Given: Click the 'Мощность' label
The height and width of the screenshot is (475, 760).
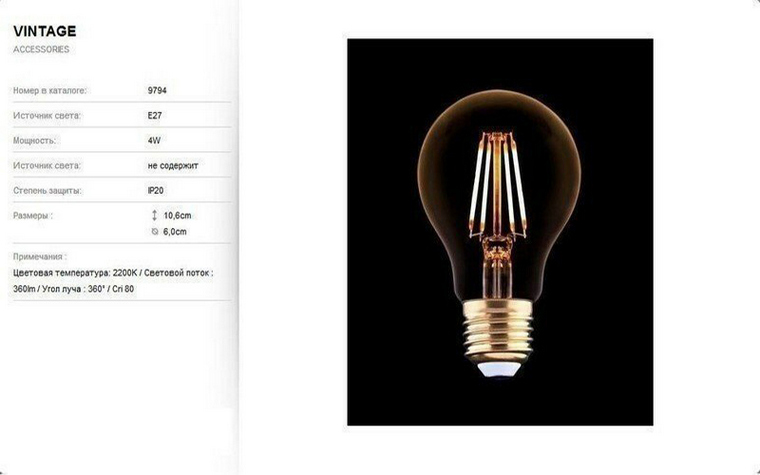Looking at the screenshot, I should coord(34,141).
